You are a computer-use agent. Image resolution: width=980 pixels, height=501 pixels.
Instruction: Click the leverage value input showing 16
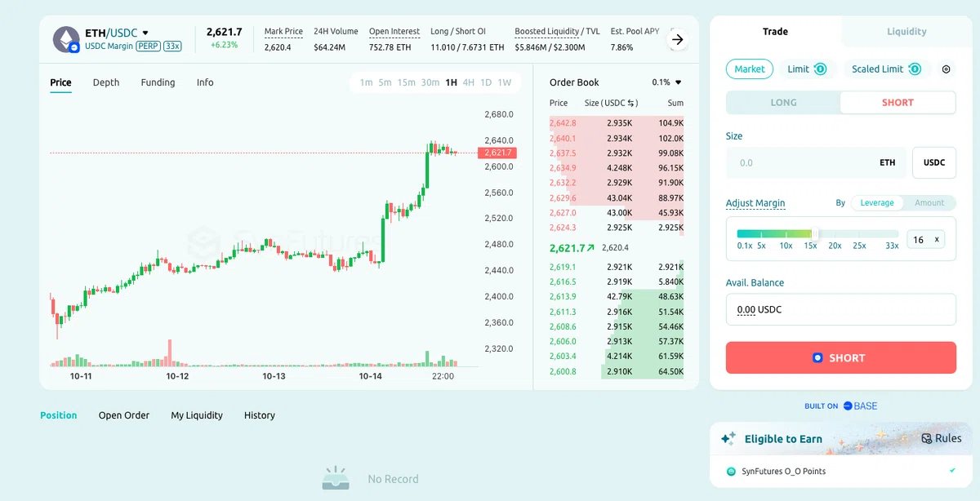[926, 239]
